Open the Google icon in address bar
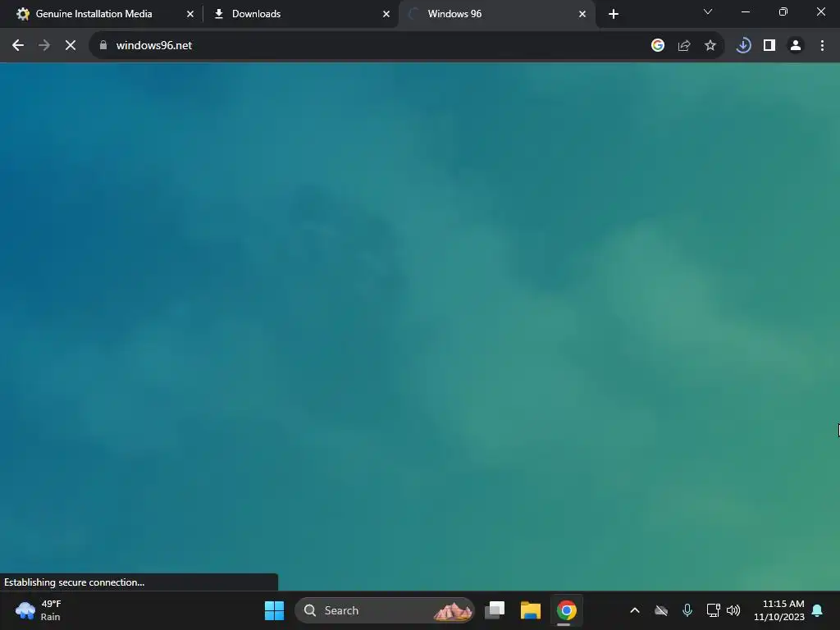 pos(658,46)
